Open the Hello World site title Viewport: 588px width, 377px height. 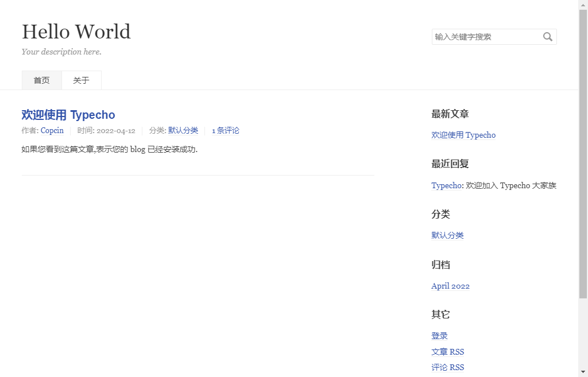pos(76,32)
